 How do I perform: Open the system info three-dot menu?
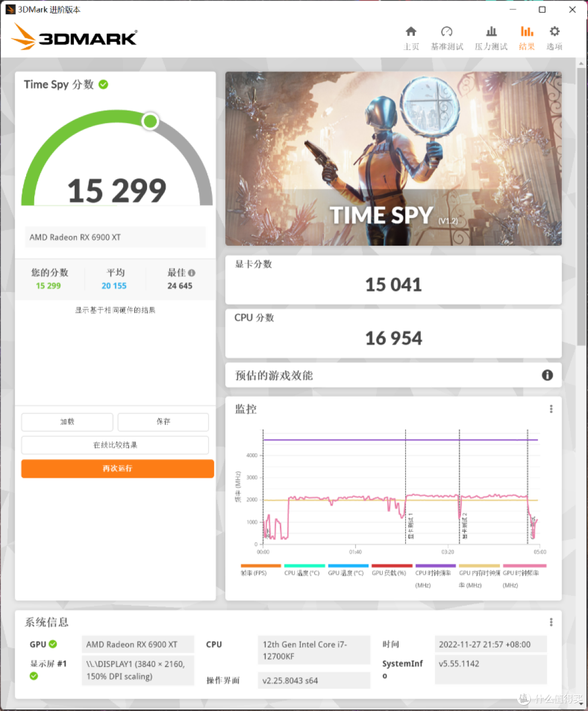click(x=551, y=622)
